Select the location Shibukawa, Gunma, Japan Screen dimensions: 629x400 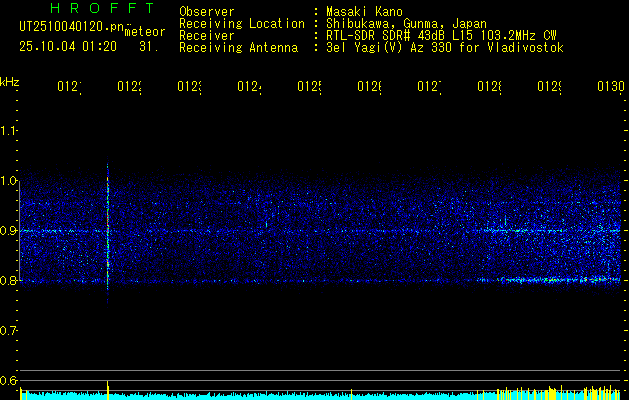407,24
